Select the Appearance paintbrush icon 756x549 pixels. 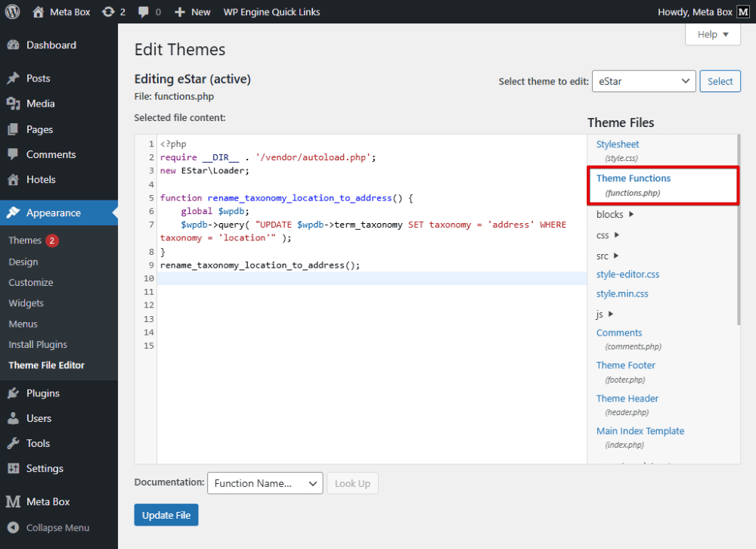(x=14, y=212)
